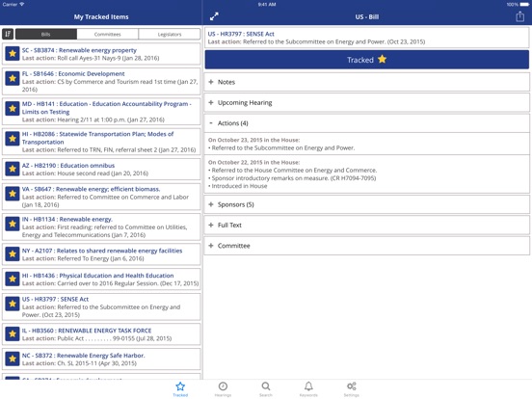
Task: Select the Tracked star tab in bottom bar
Action: tap(180, 388)
